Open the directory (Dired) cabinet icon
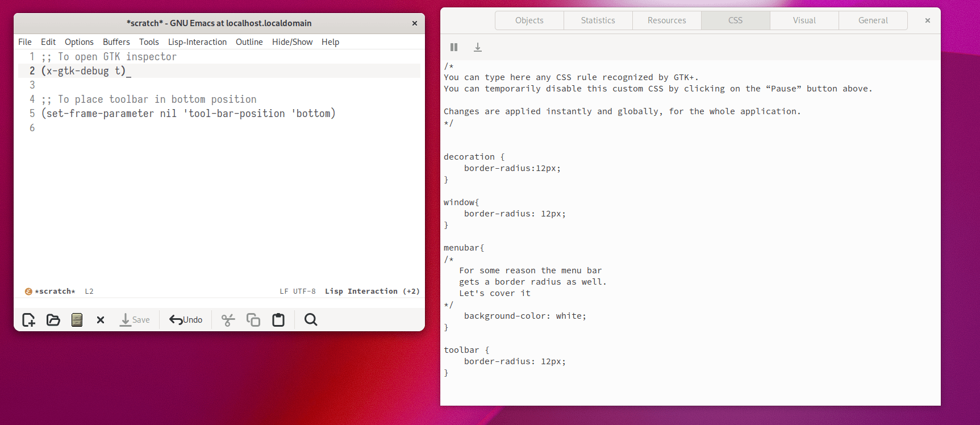The width and height of the screenshot is (980, 425). click(x=77, y=320)
